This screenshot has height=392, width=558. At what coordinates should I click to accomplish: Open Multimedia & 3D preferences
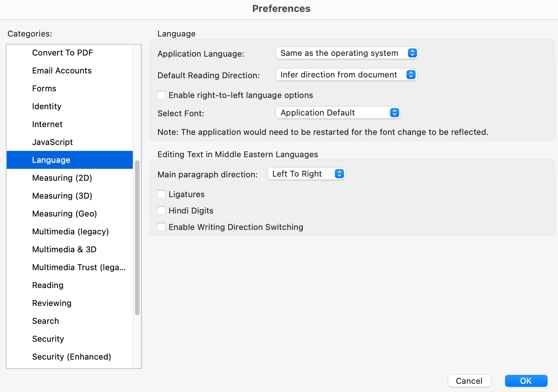65,250
